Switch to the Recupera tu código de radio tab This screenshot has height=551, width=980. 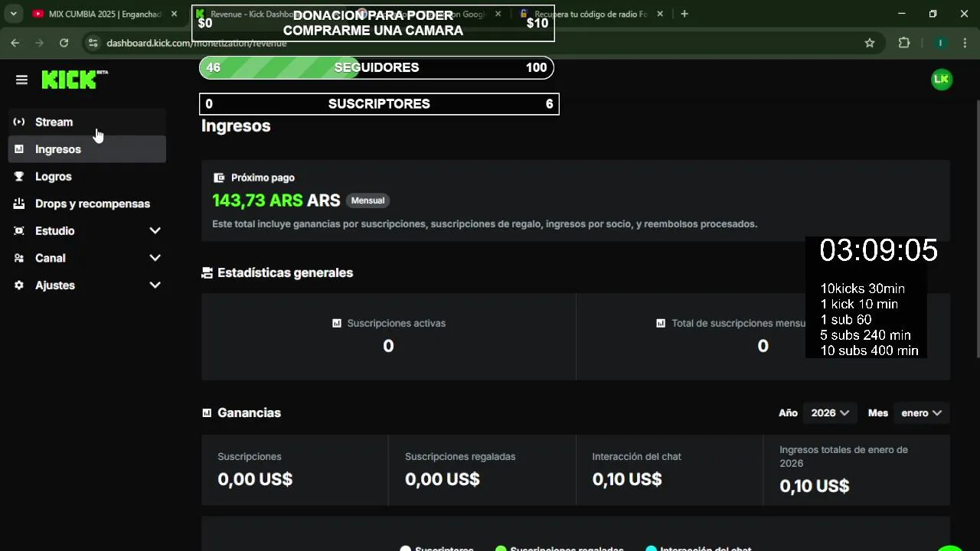(590, 14)
